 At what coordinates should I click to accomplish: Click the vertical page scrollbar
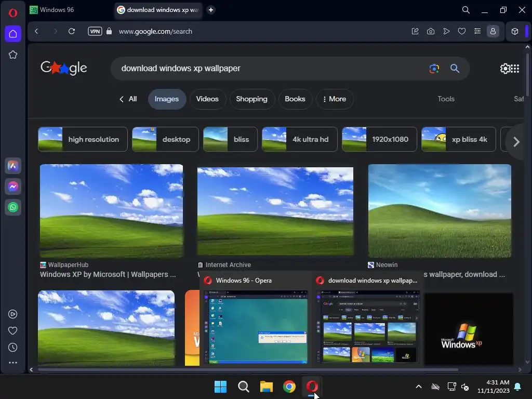coord(527,74)
